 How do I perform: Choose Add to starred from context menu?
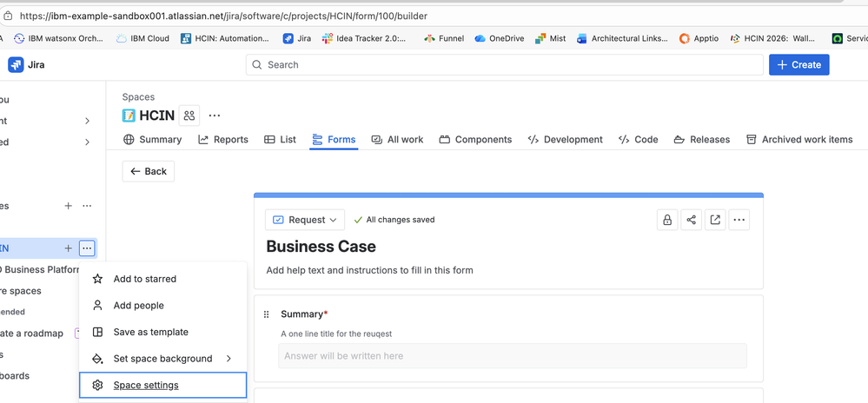(162, 279)
